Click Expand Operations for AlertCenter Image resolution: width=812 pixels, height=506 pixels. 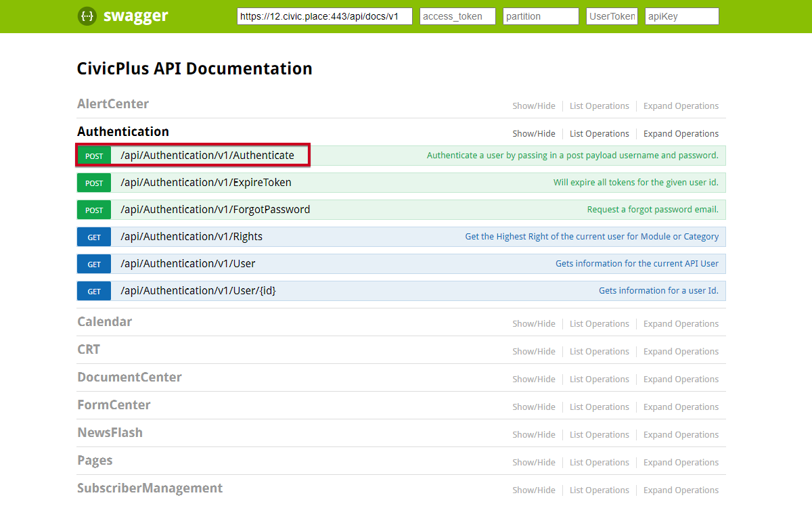click(681, 106)
